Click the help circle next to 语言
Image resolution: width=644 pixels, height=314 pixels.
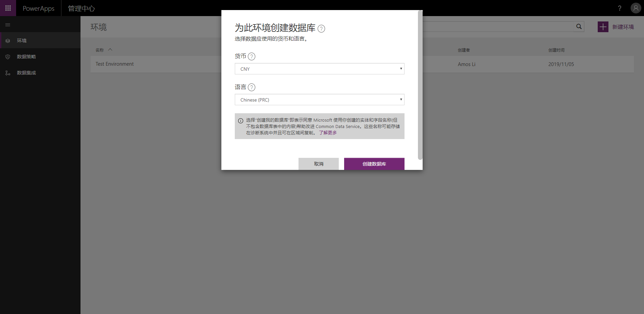[252, 87]
